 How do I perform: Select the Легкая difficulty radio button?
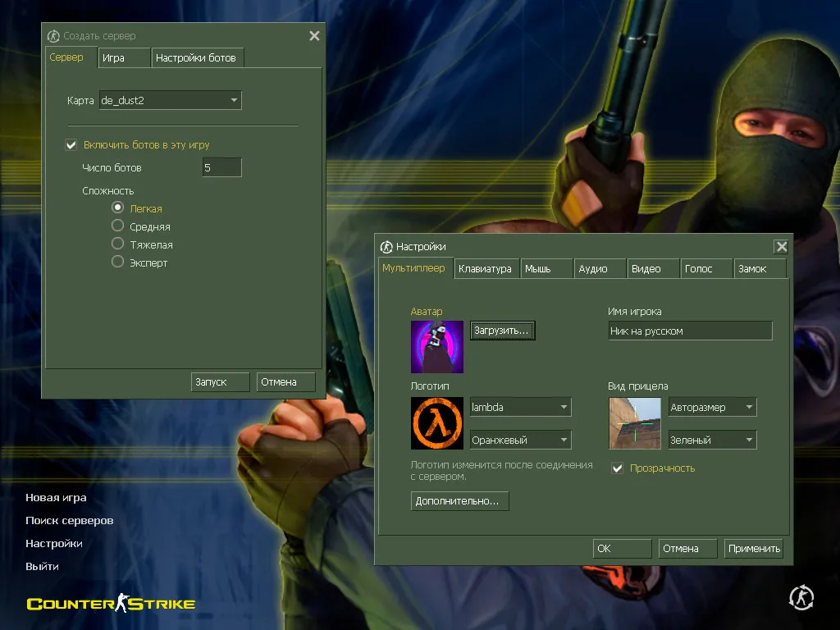click(117, 208)
